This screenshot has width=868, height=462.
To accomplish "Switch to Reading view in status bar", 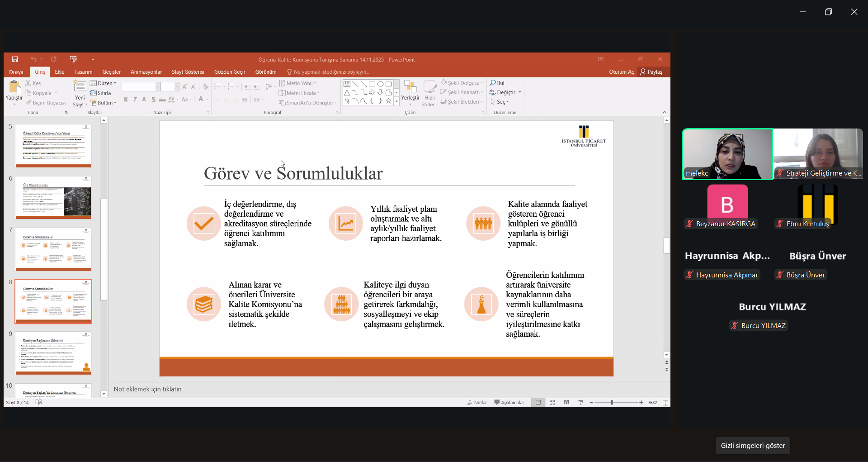I will tap(566, 402).
